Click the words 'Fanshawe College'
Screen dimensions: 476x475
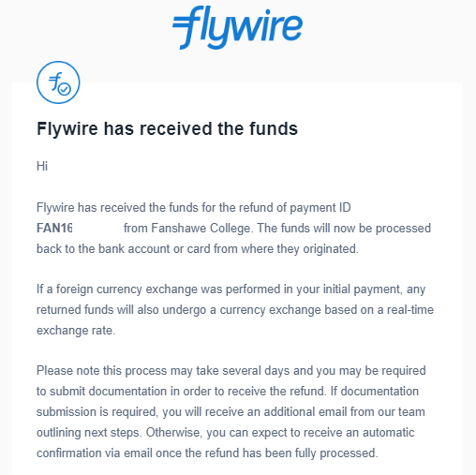point(201,229)
